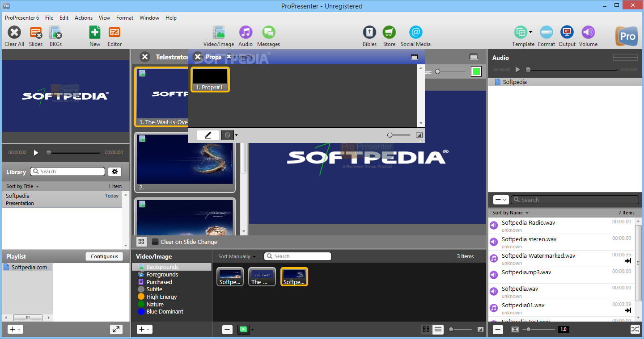This screenshot has width=644, height=339.
Task: Open Library settings gear
Action: pyautogui.click(x=114, y=172)
